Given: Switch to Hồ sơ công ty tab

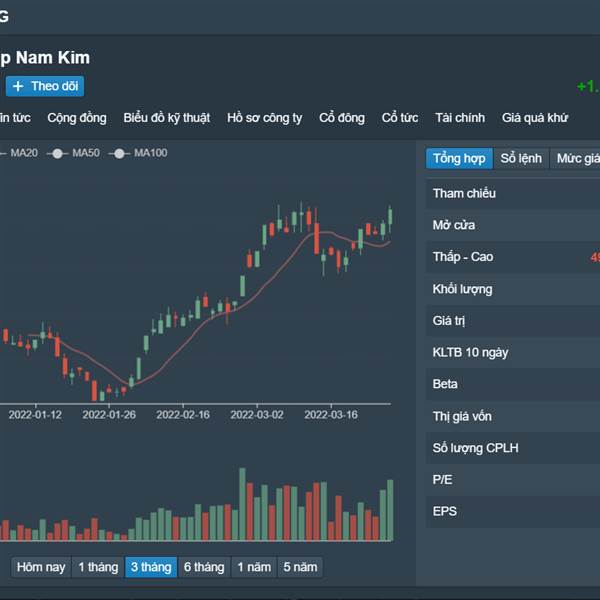Looking at the screenshot, I should [264, 118].
